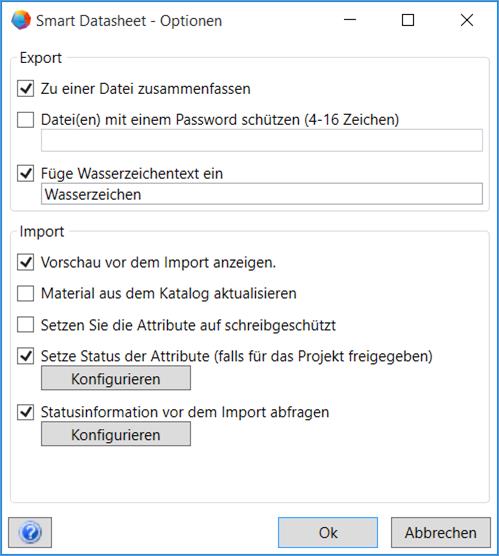
Task: Toggle 'Setze Status der Attribute' checkbox
Action: coord(26,356)
